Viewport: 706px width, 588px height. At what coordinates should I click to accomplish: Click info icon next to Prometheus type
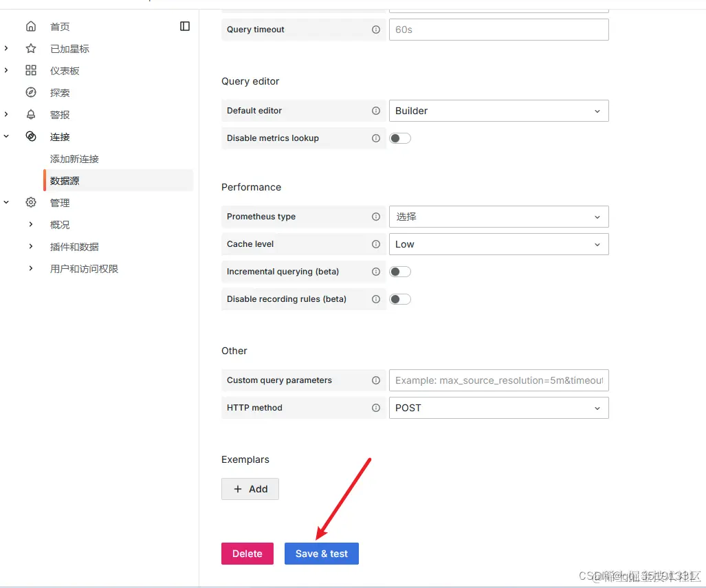click(x=376, y=217)
